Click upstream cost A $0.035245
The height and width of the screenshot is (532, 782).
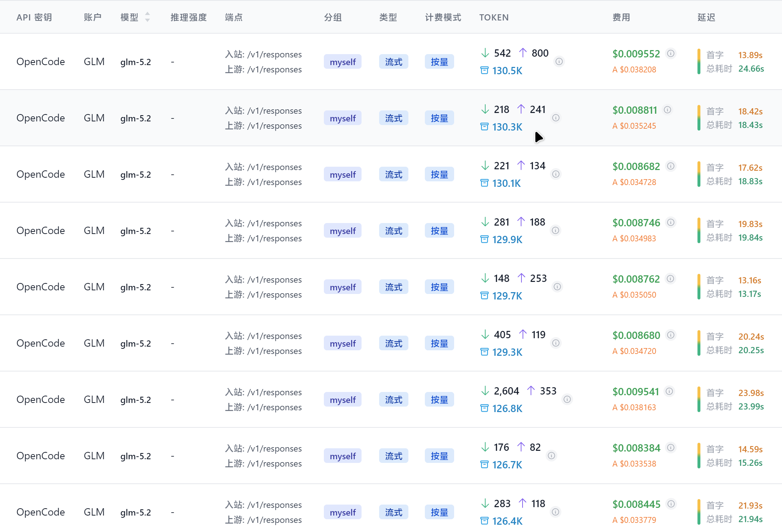point(634,126)
